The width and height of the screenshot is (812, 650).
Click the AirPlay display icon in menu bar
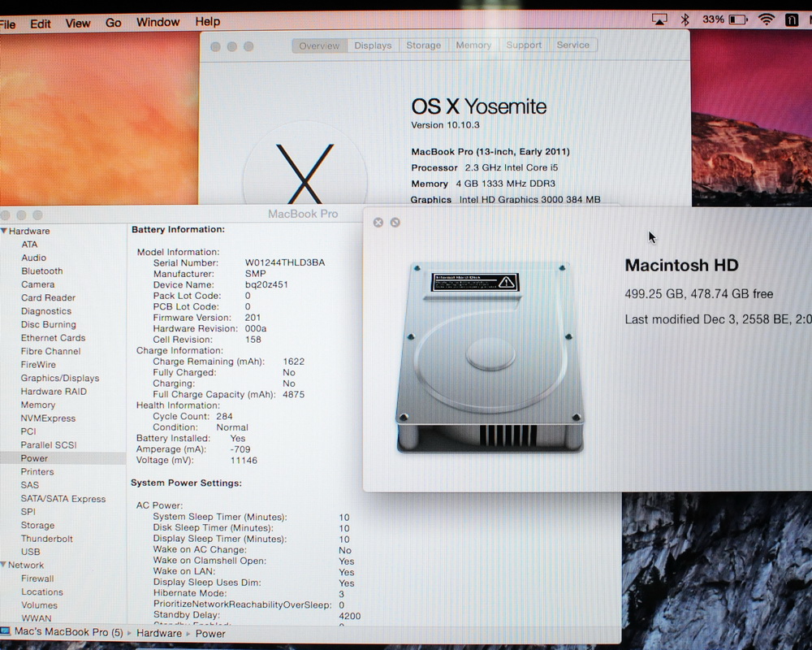(659, 19)
